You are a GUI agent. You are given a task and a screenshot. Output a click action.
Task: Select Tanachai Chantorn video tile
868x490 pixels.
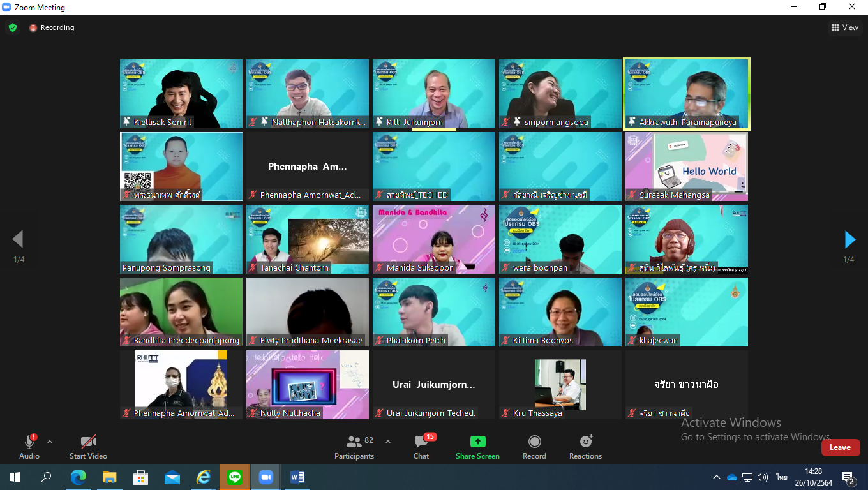[308, 239]
